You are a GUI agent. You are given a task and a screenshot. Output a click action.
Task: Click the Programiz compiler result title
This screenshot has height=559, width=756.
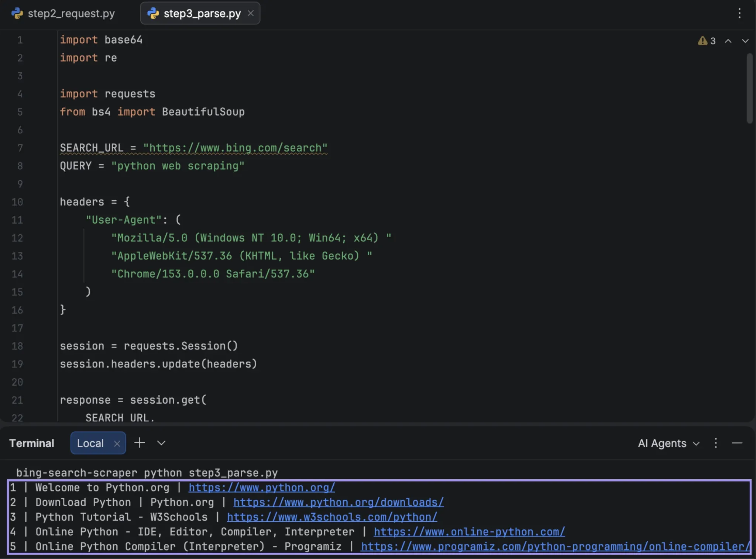[188, 546]
